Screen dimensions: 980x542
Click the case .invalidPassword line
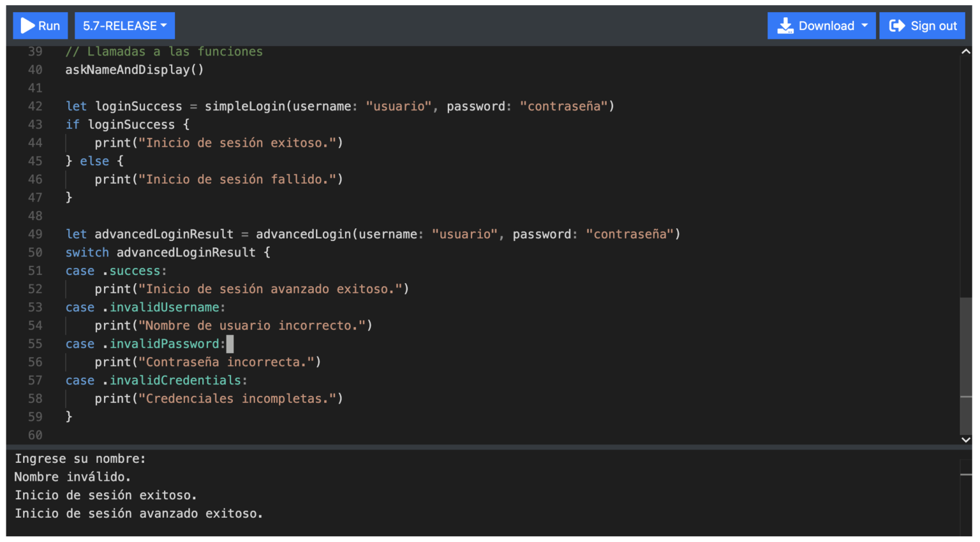point(147,343)
